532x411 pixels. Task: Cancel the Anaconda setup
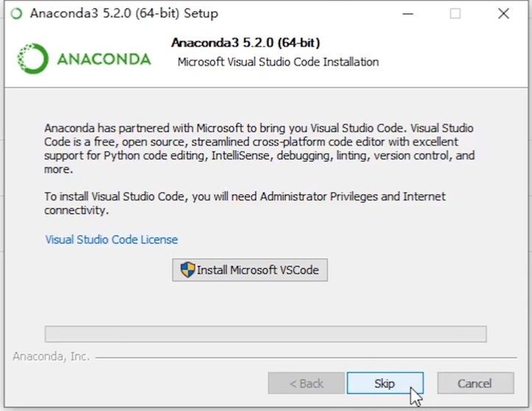coord(475,383)
